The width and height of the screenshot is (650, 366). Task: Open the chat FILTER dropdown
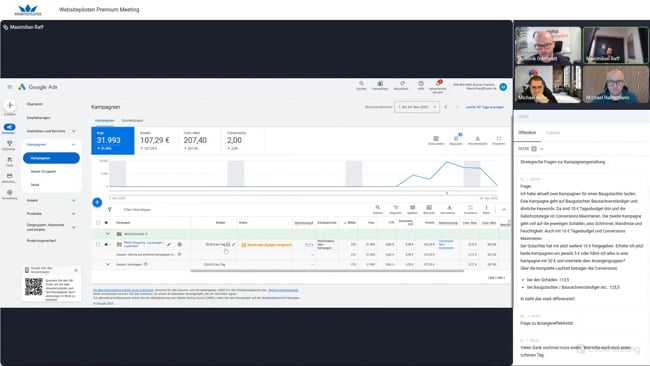(x=531, y=148)
